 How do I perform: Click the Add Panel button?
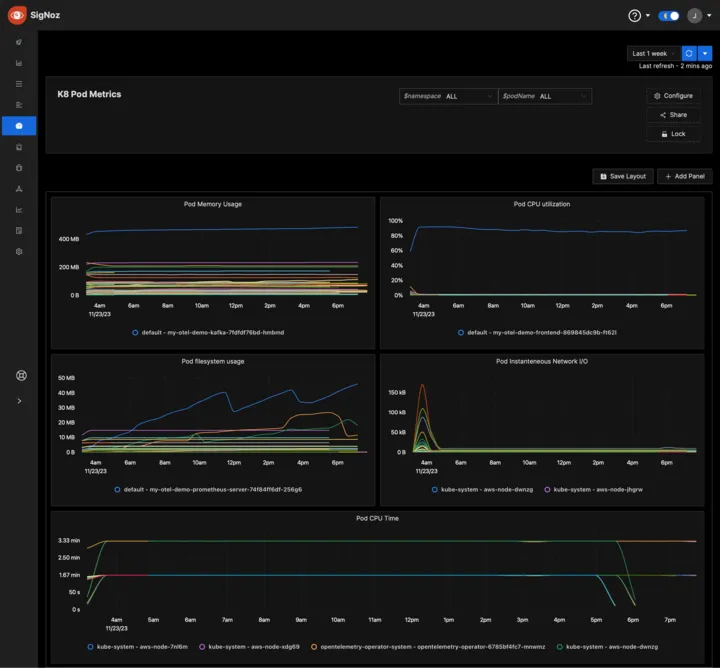pyautogui.click(x=685, y=176)
